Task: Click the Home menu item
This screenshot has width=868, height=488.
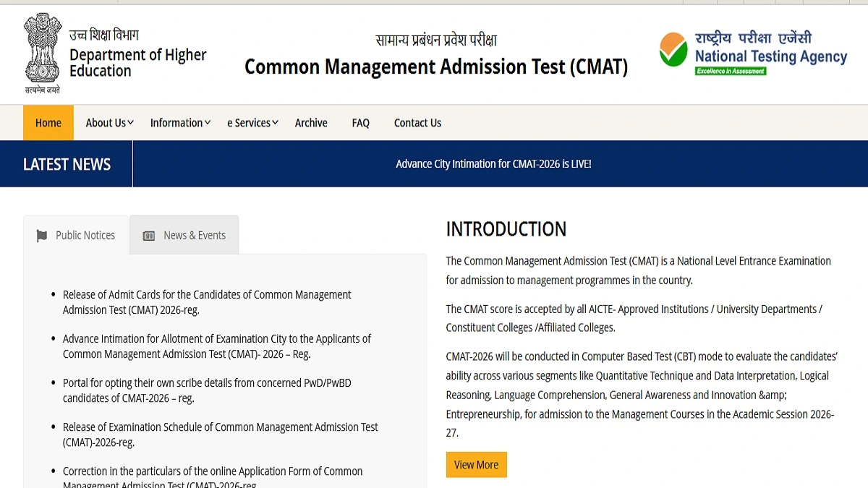Action: pyautogui.click(x=48, y=123)
